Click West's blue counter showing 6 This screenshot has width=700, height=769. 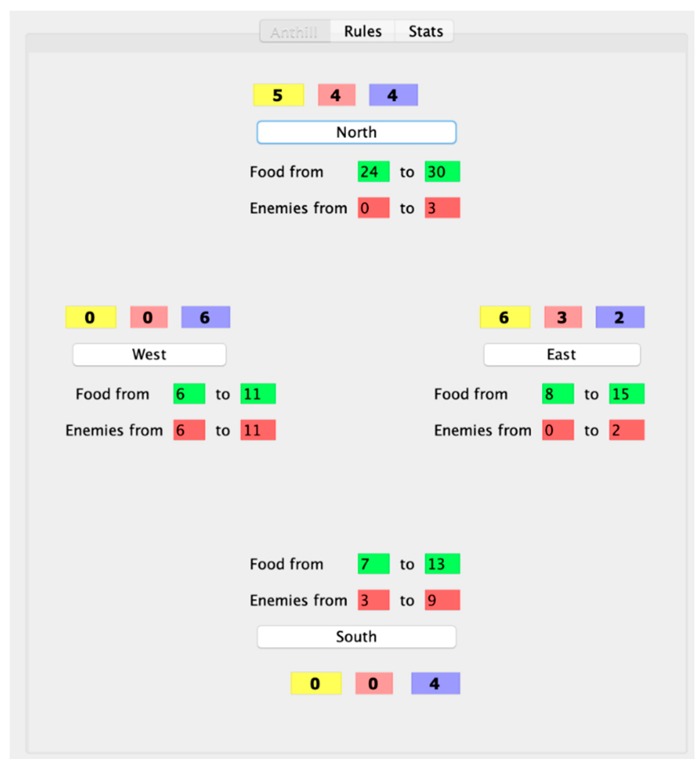pyautogui.click(x=206, y=317)
